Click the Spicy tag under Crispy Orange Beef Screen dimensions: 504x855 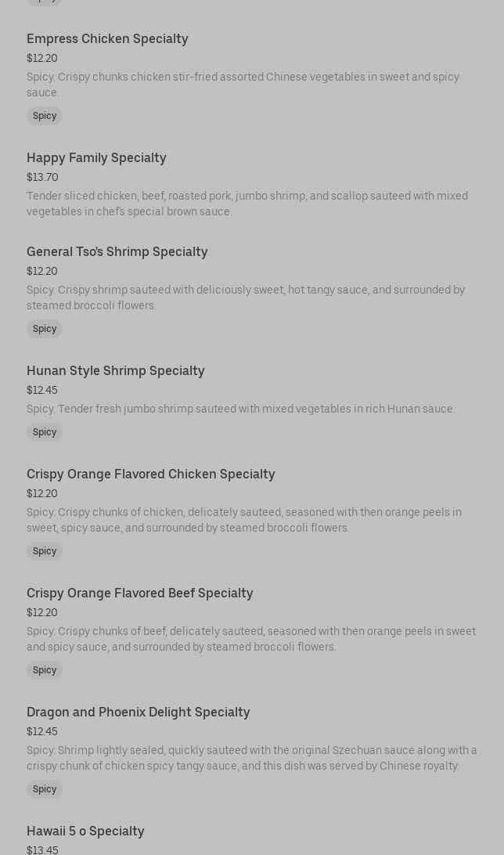[45, 670]
